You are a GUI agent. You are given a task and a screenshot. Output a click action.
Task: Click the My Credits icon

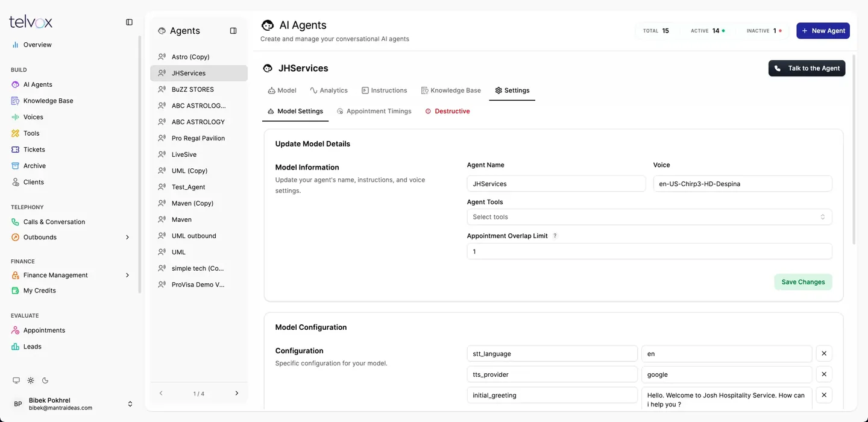16,291
